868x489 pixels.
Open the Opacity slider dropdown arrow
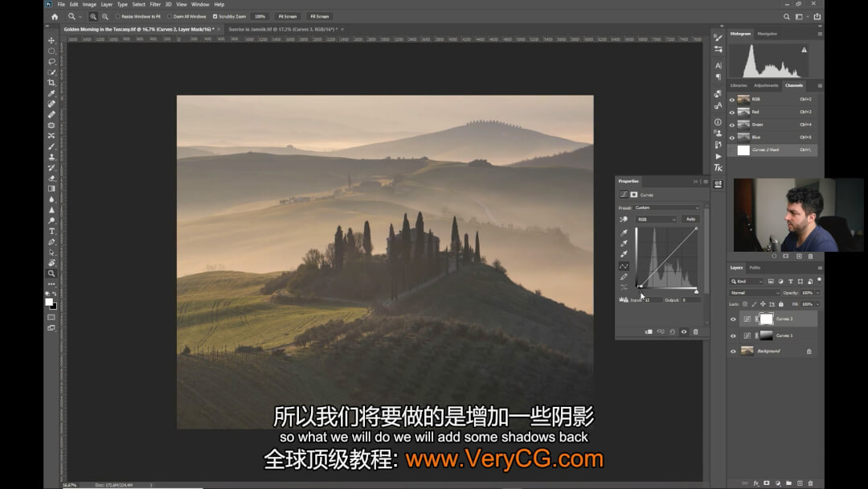click(x=817, y=293)
